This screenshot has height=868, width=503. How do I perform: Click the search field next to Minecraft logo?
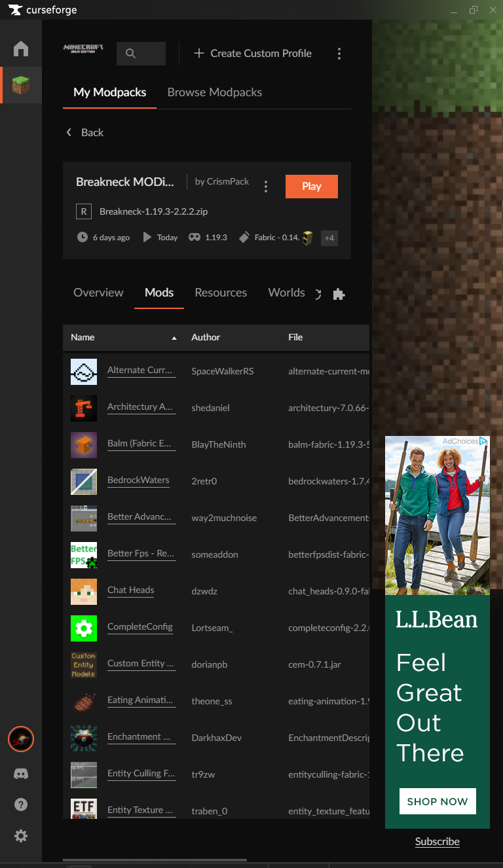[141, 54]
